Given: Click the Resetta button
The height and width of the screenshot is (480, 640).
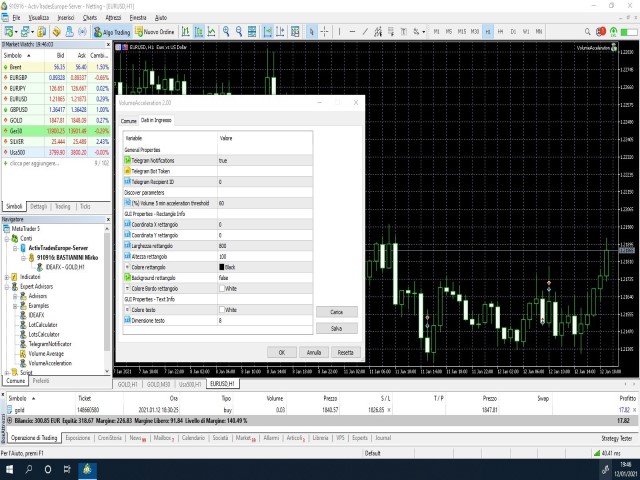Looking at the screenshot, I should pyautogui.click(x=346, y=352).
